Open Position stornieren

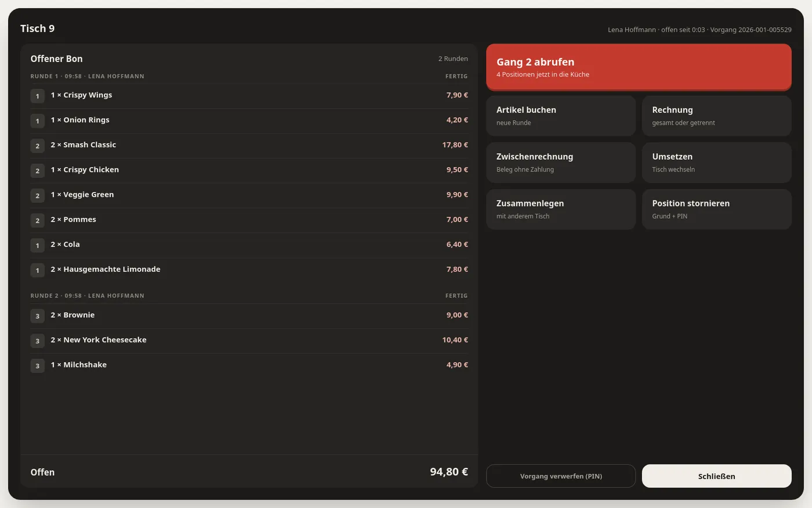click(716, 209)
